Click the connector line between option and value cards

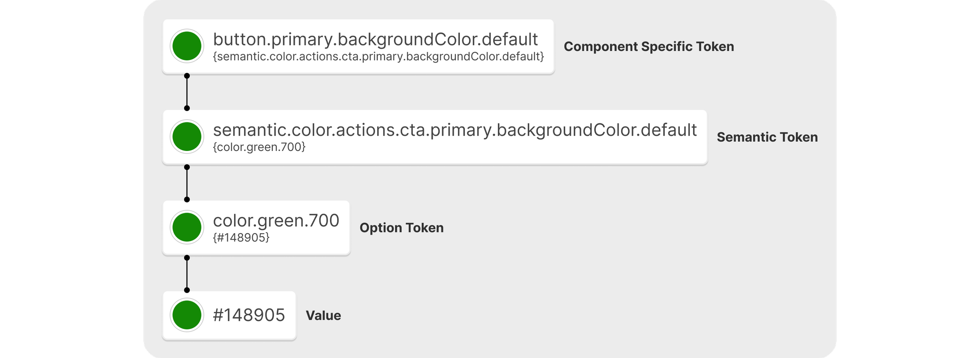(x=187, y=274)
